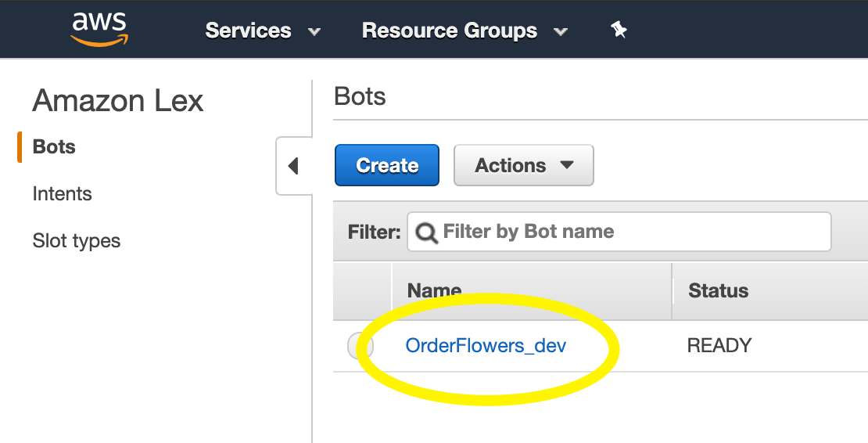
Task: Collapse the Amazon Lex sidebar arrow
Action: [x=293, y=166]
